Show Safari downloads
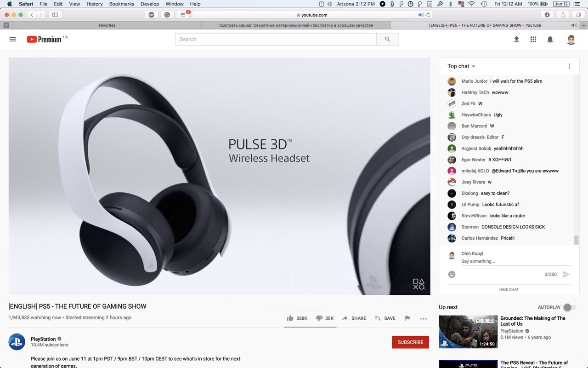Screen dimensions: 588x368 coord(547,15)
